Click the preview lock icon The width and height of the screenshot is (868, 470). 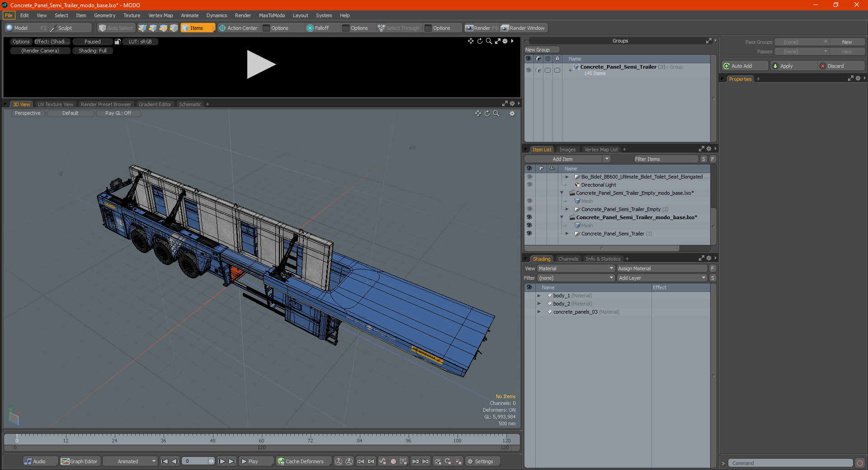click(118, 42)
